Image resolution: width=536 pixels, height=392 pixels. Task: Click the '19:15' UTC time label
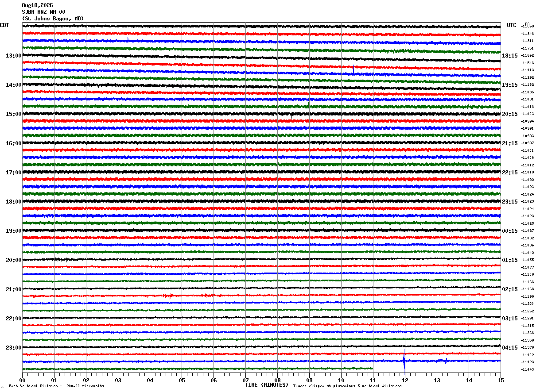[510, 85]
